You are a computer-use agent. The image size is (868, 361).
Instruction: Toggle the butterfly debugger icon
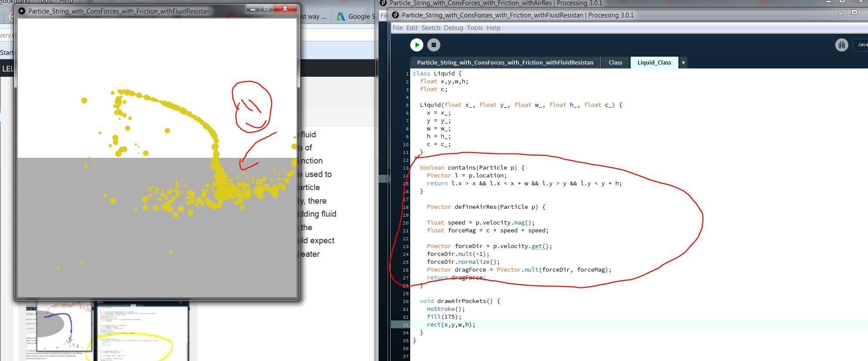coord(841,45)
